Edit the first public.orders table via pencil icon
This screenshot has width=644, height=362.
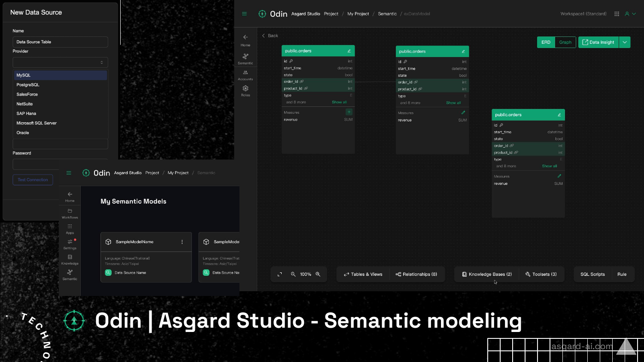click(349, 51)
